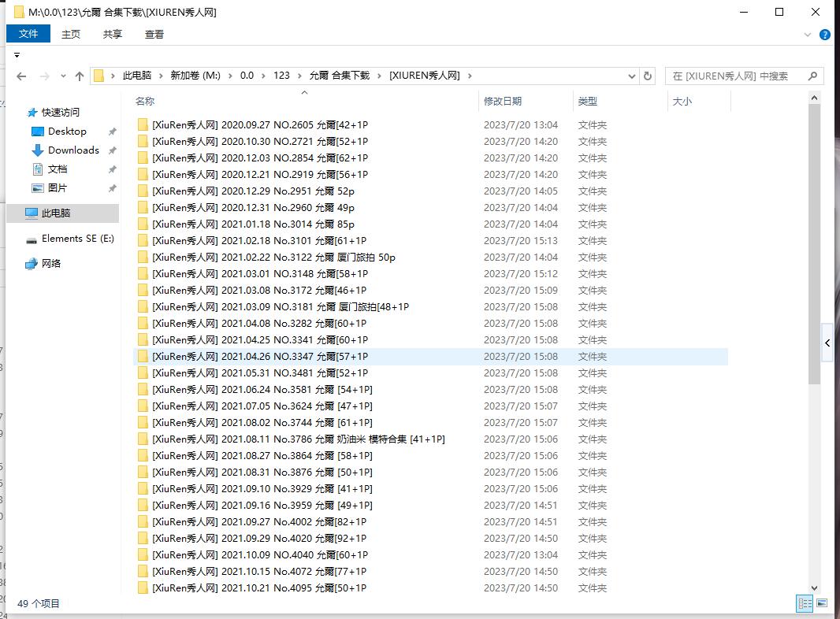
Task: Click the pin icon beside Downloads
Action: pyautogui.click(x=112, y=150)
